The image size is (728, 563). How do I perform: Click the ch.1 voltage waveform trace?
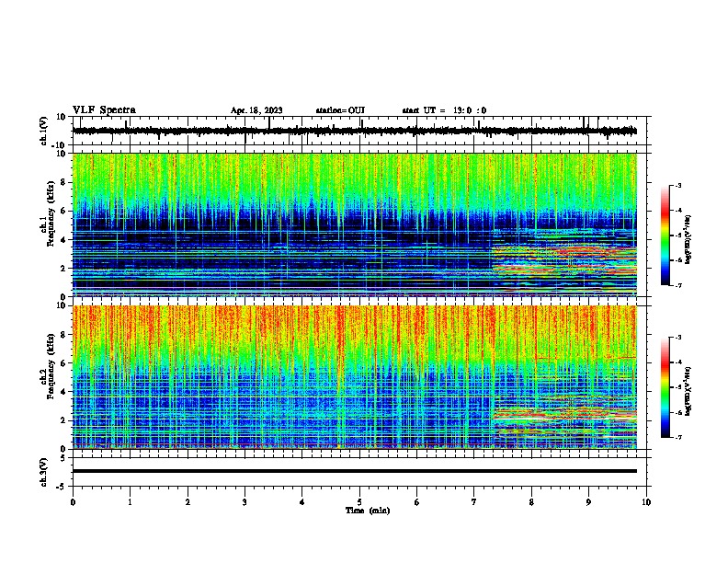[x=355, y=131]
